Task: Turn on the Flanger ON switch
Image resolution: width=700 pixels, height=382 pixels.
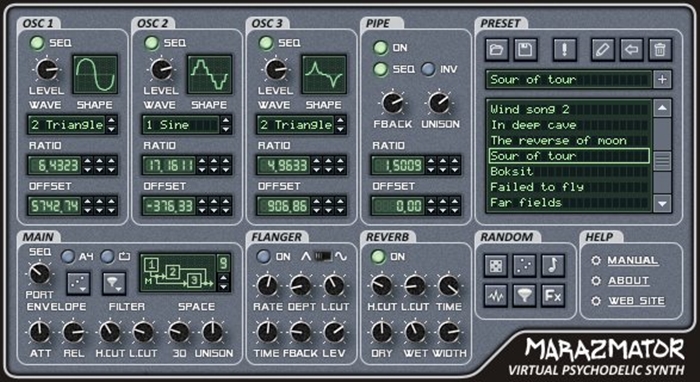Action: coord(263,257)
